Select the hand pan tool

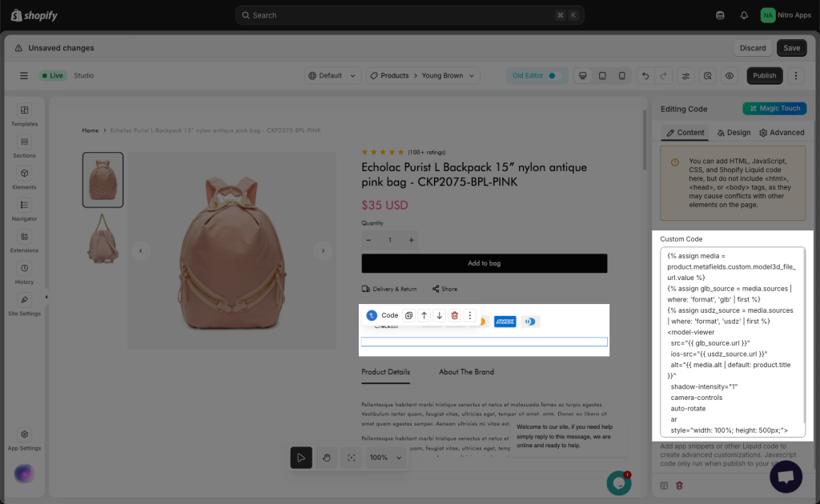[x=326, y=458]
